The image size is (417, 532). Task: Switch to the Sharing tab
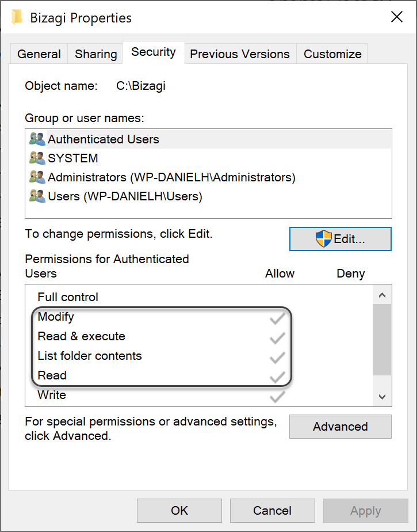pos(95,54)
